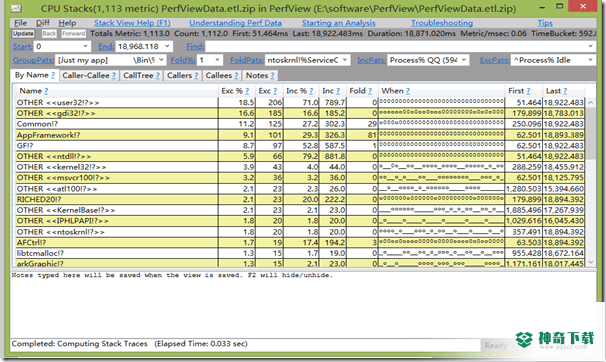Switch to the Callees tab
606x362 pixels.
tap(221, 76)
